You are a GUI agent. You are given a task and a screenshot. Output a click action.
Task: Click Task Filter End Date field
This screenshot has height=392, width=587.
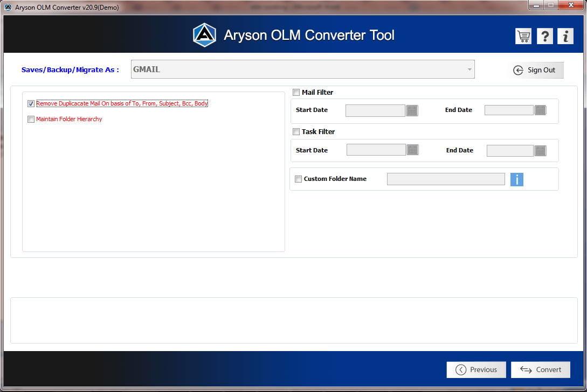tap(510, 151)
